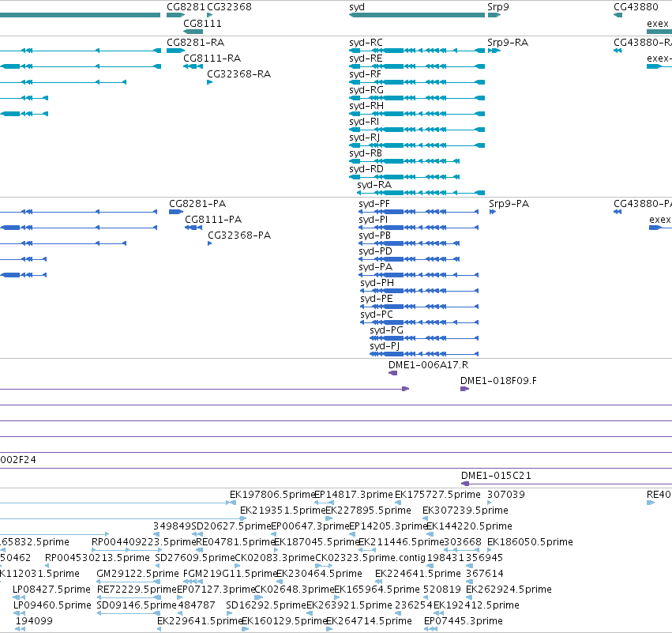Click the CG8111-PA protein label
This screenshot has height=633, width=672.
pyautogui.click(x=213, y=220)
